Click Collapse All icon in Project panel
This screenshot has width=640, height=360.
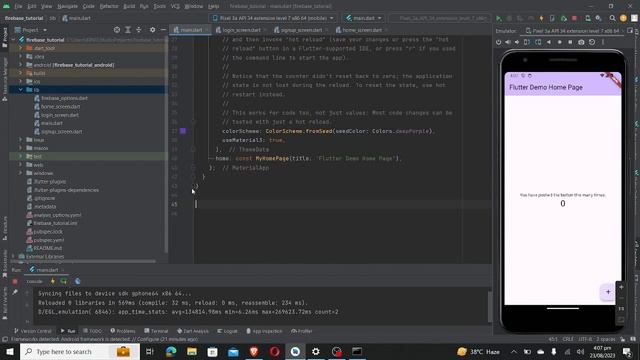pyautogui.click(x=139, y=30)
